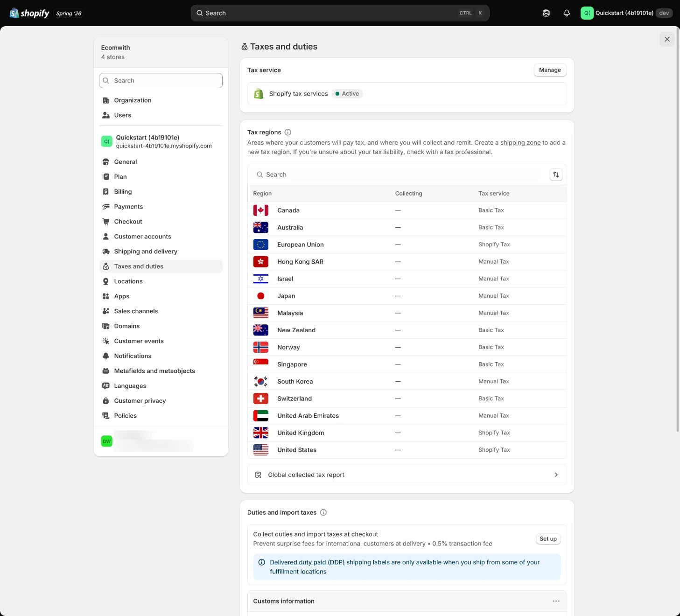This screenshot has height=616, width=680.
Task: Open the notifications bell icon
Action: pyautogui.click(x=567, y=13)
